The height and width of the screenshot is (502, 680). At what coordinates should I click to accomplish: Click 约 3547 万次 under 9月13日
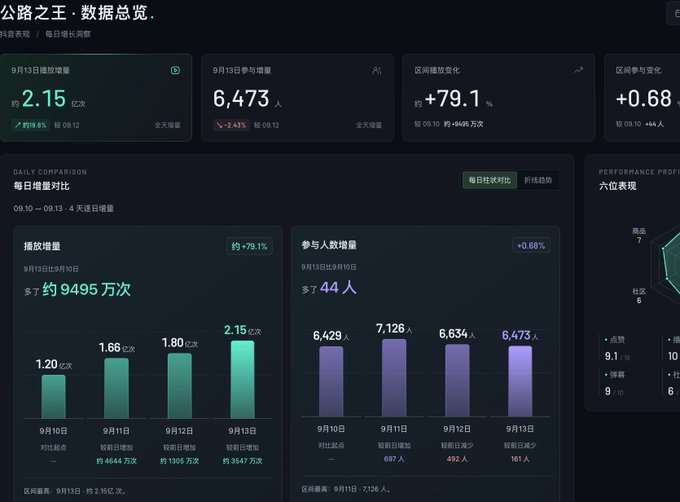pyautogui.click(x=242, y=461)
